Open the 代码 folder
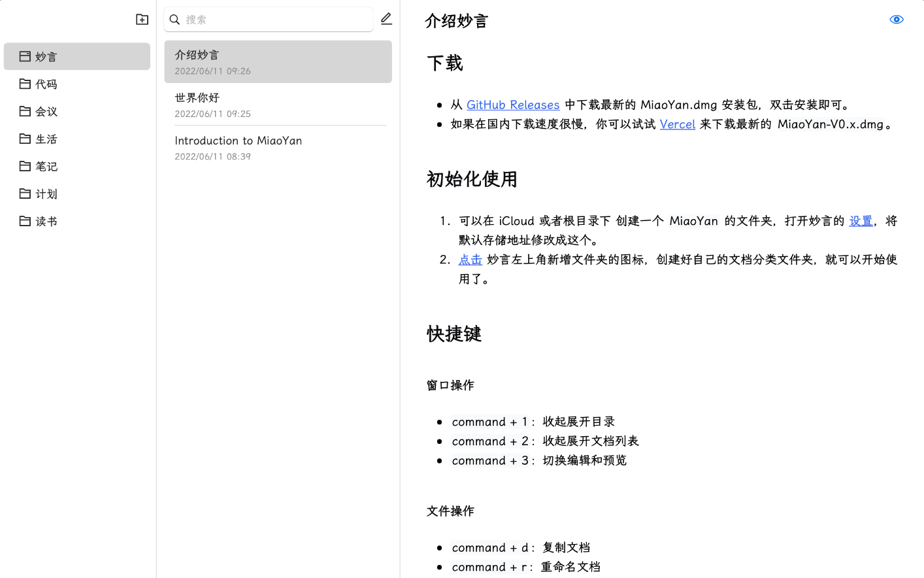The image size is (924, 578). pyautogui.click(x=46, y=84)
